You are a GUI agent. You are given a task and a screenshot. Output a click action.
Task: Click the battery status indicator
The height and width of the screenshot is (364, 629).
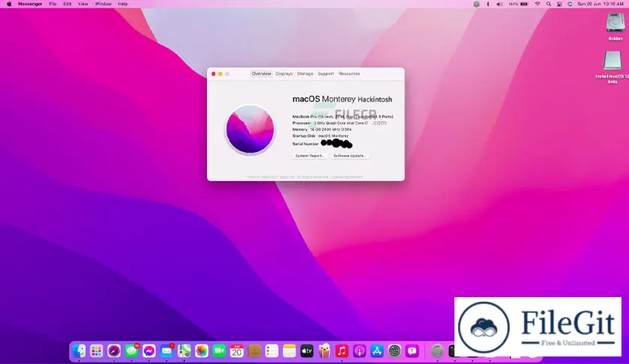(518, 4)
